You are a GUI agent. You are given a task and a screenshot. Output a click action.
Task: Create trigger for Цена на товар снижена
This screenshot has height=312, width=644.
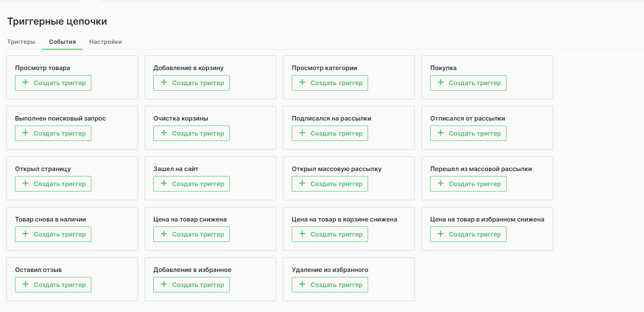pos(191,234)
